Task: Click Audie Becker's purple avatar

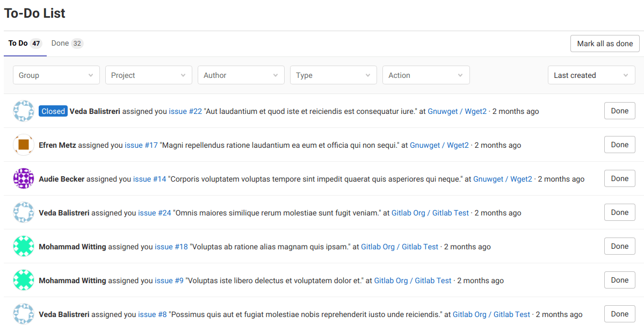Action: pyautogui.click(x=24, y=179)
